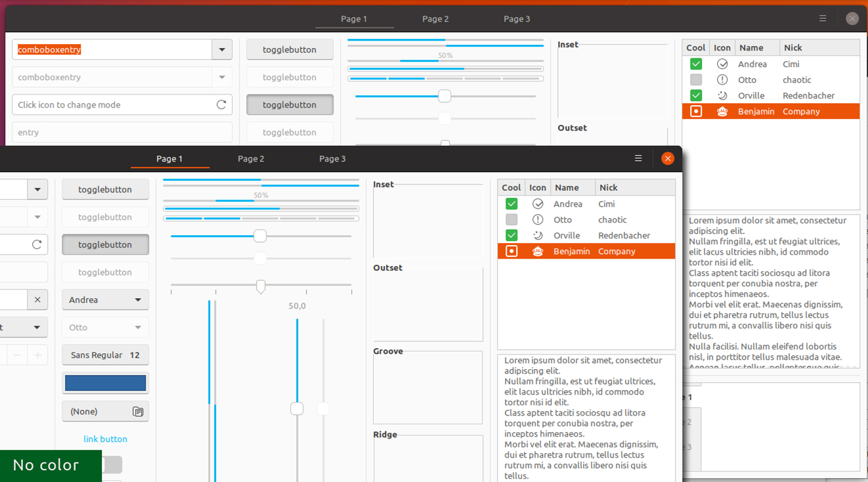The width and height of the screenshot is (868, 482).
Task: Toggle Benjamin's Cool radio in back window
Action: coord(696,111)
